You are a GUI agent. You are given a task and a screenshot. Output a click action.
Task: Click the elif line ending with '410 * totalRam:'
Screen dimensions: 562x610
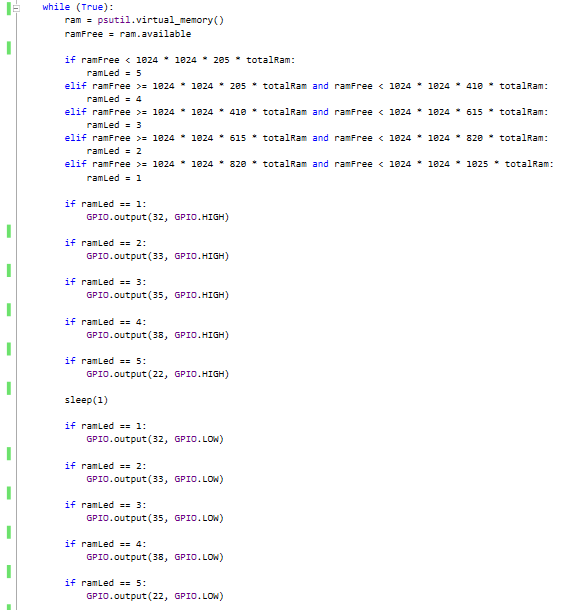306,86
